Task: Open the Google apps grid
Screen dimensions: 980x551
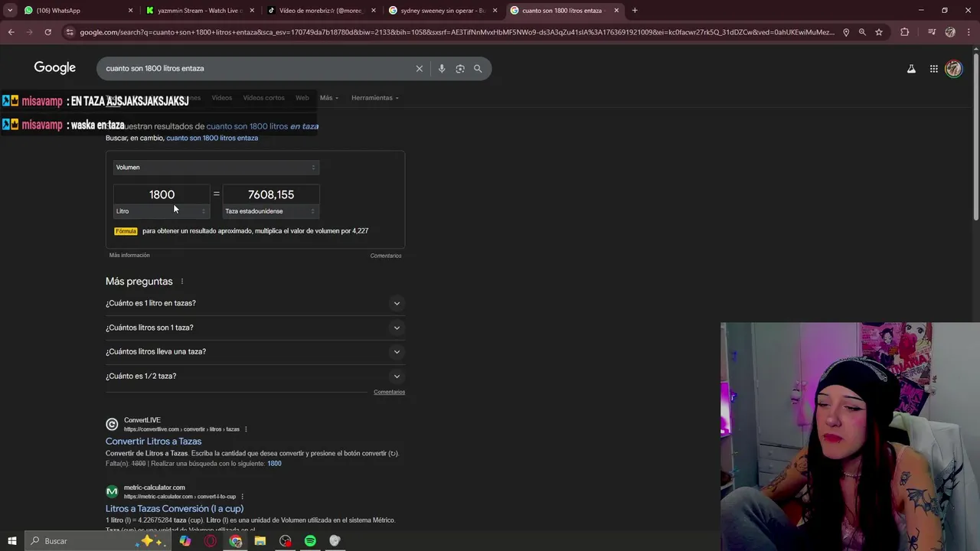Action: click(934, 69)
